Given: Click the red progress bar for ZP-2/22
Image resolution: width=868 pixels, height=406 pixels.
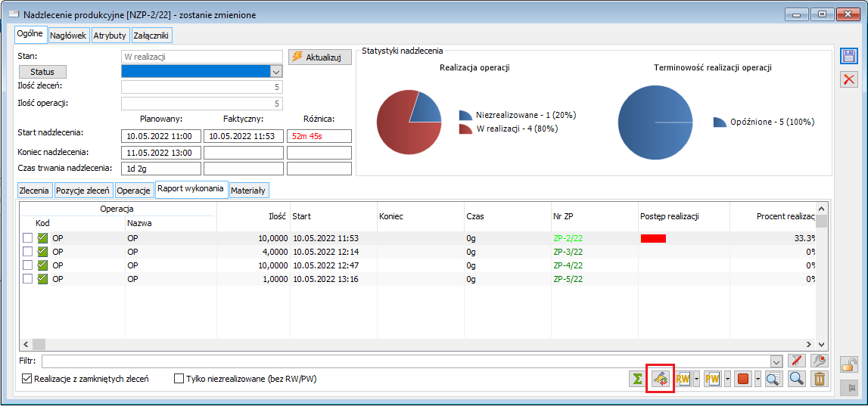Looking at the screenshot, I should point(653,238).
